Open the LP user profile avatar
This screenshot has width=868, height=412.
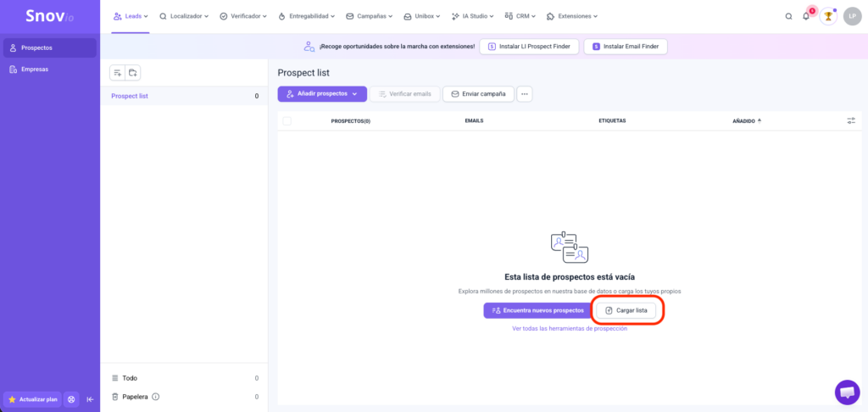(x=852, y=16)
